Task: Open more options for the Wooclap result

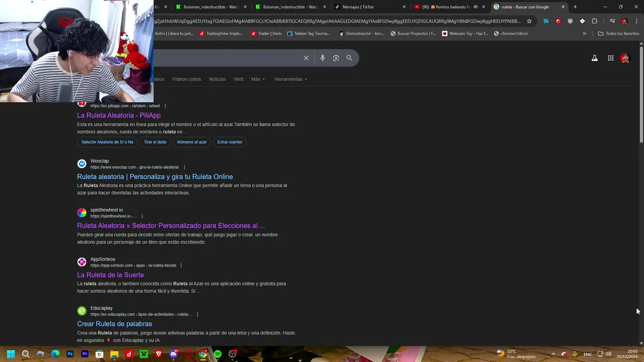Action: (184, 167)
